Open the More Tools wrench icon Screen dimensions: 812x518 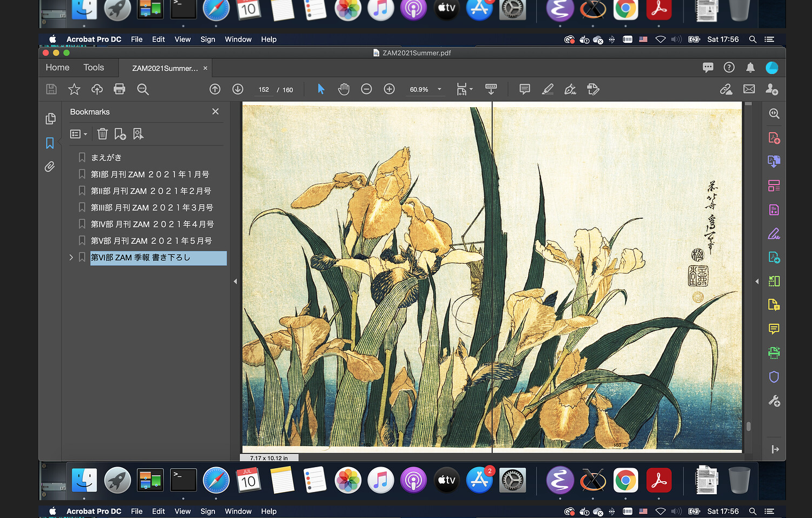pos(774,401)
